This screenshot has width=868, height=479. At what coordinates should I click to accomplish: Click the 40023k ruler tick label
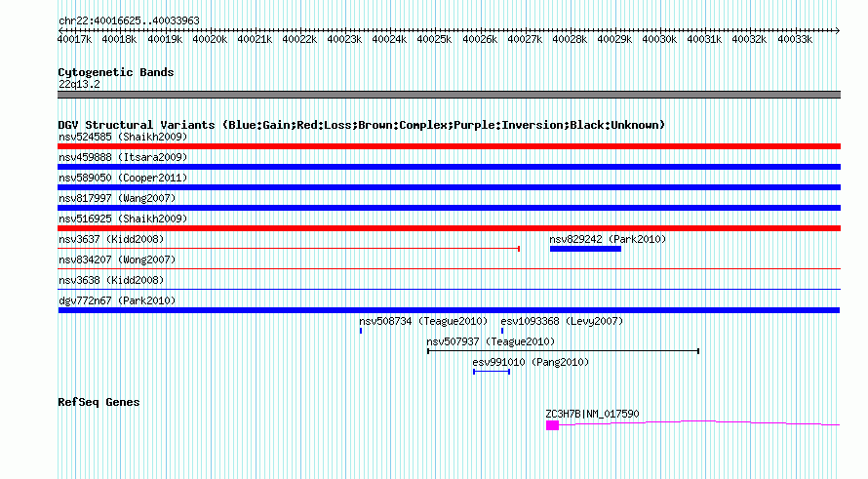point(344,39)
